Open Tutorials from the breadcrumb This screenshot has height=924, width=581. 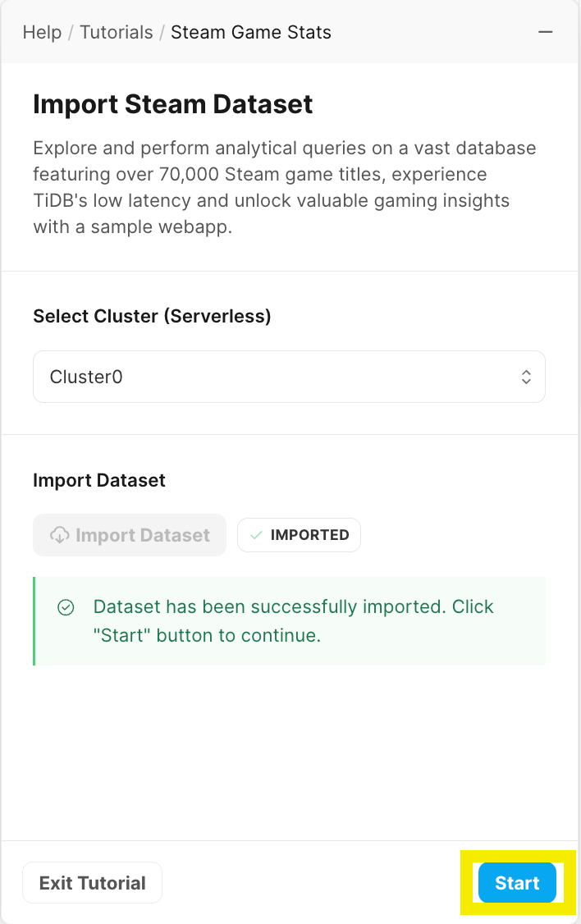[x=116, y=32]
